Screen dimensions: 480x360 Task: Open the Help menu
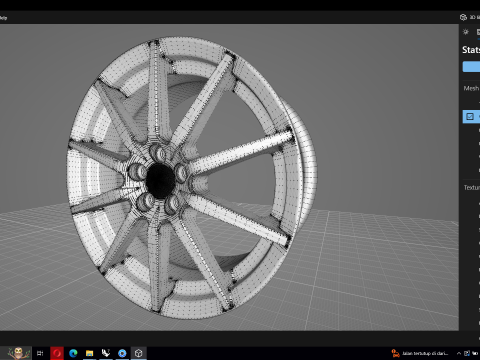3,18
